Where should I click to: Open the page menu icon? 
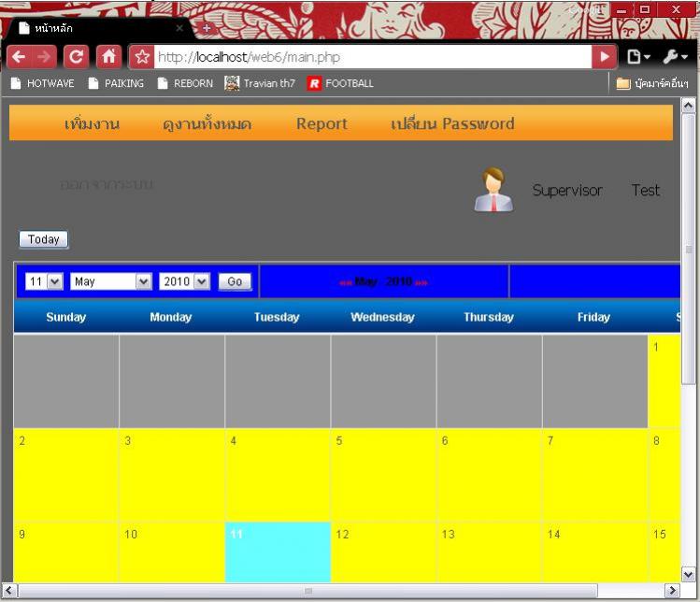[638, 57]
